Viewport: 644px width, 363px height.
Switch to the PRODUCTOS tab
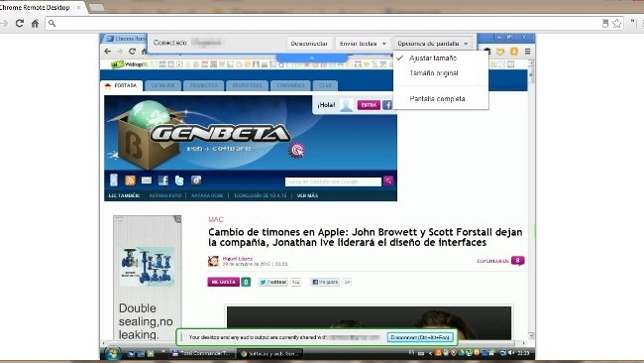pos(204,85)
